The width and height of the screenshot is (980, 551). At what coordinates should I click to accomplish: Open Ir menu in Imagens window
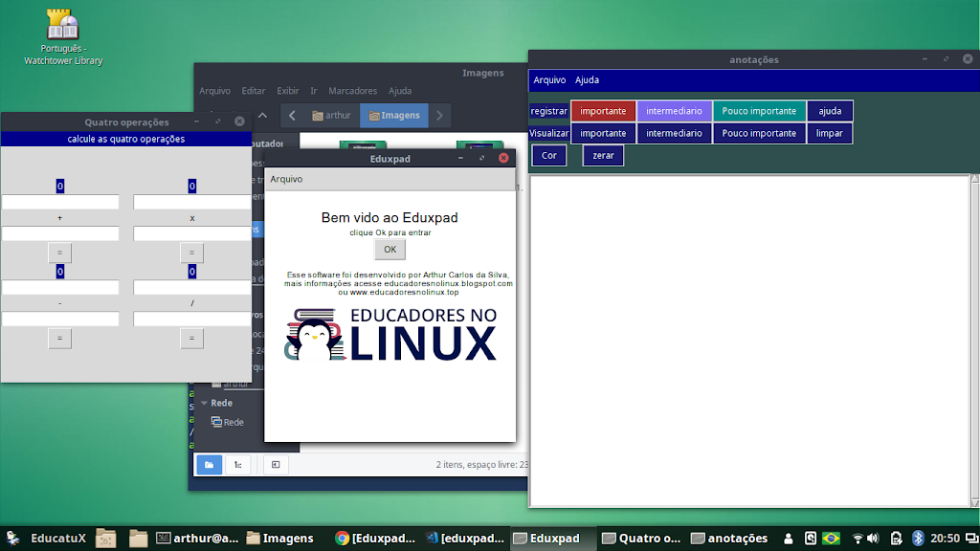pyautogui.click(x=314, y=91)
